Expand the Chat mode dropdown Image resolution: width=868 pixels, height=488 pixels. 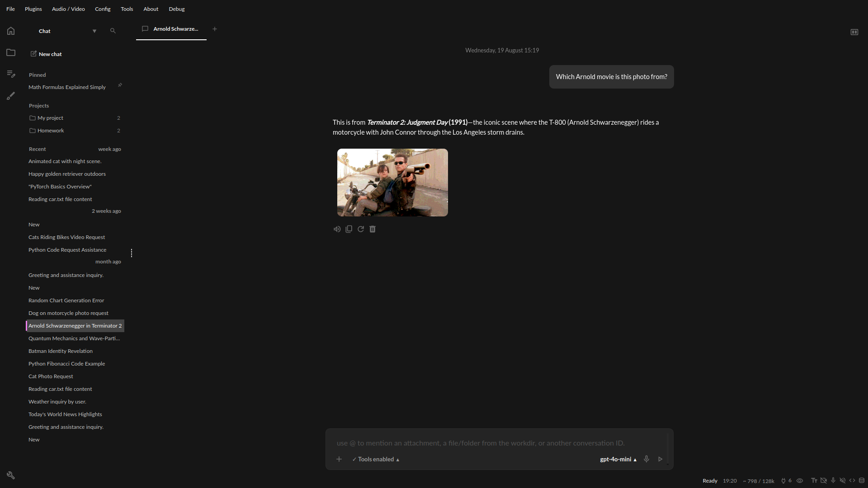point(94,31)
